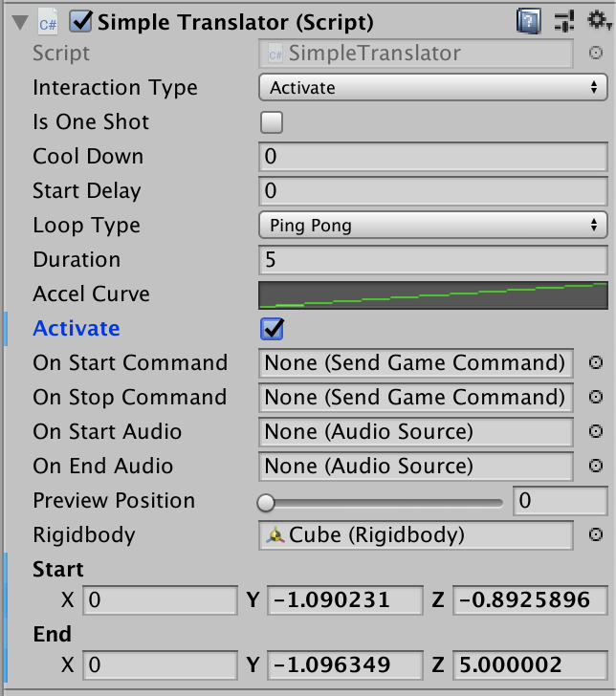
Task: Open object picker for On Start Audio
Action: pos(595,432)
